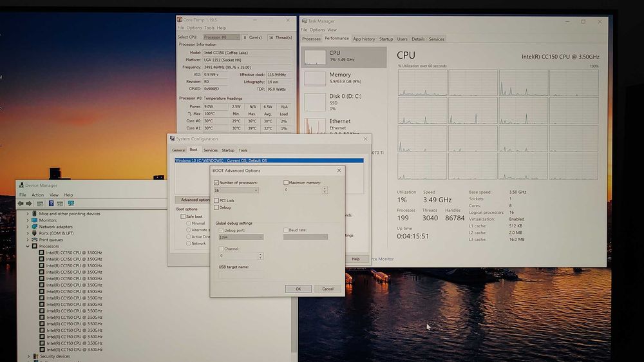Click OK in BOOT Advanced Options

coord(298,289)
